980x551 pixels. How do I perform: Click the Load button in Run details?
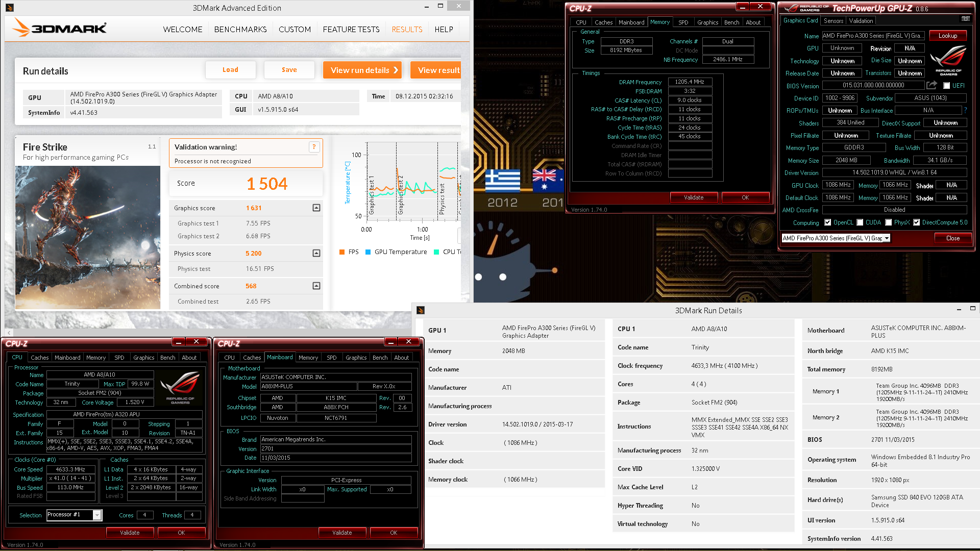(230, 70)
